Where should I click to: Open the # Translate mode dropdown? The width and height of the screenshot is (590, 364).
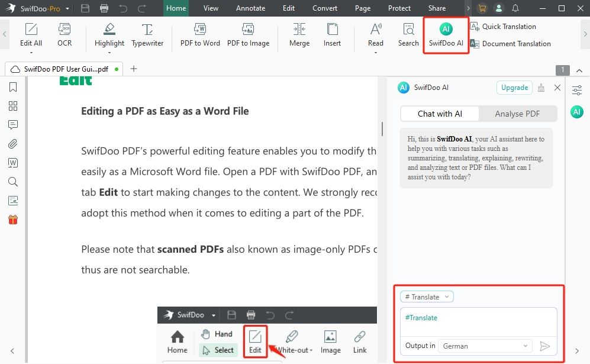pos(427,297)
